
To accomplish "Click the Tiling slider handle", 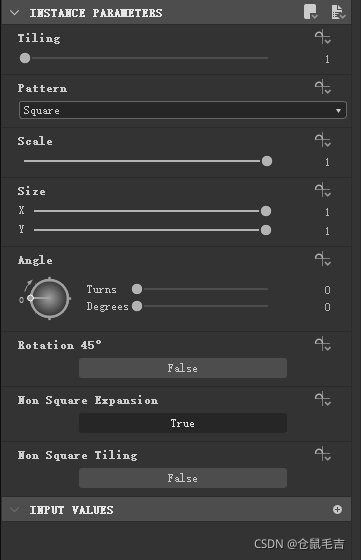I will pos(25,58).
